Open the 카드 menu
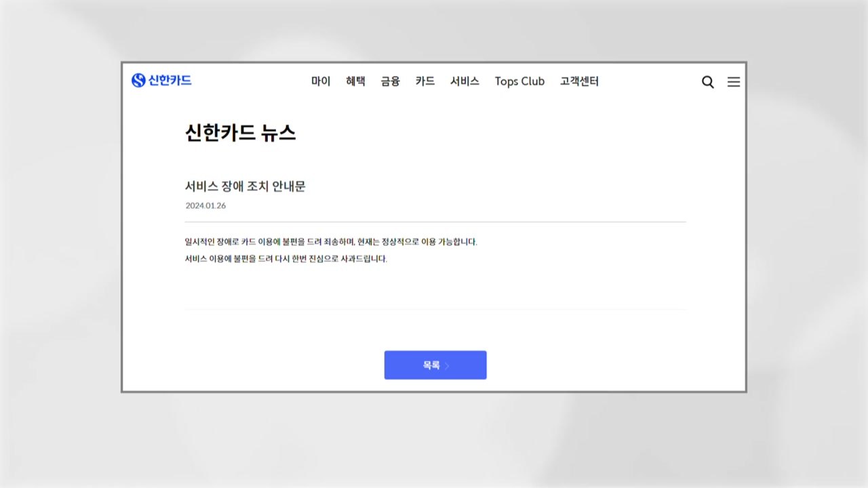 pos(425,81)
